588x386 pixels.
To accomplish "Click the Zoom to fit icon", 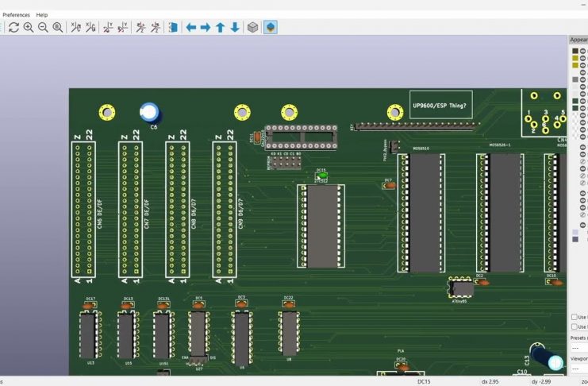I will pyautogui.click(x=58, y=27).
